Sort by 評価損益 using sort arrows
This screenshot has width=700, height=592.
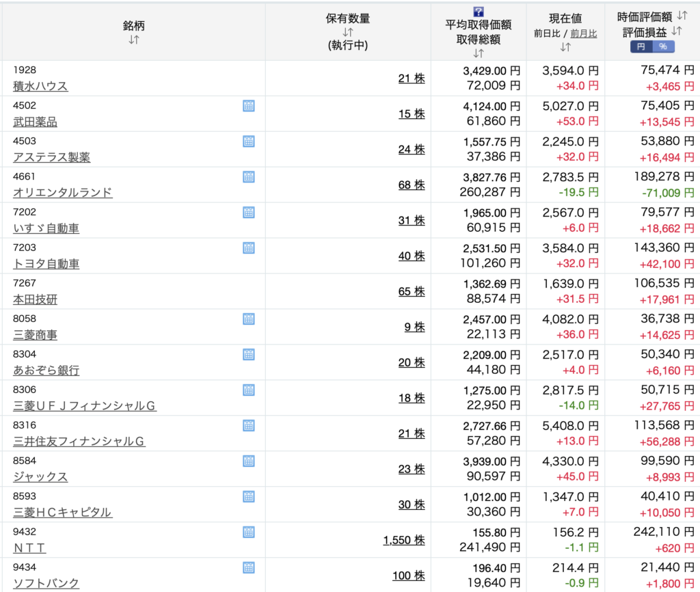[677, 31]
